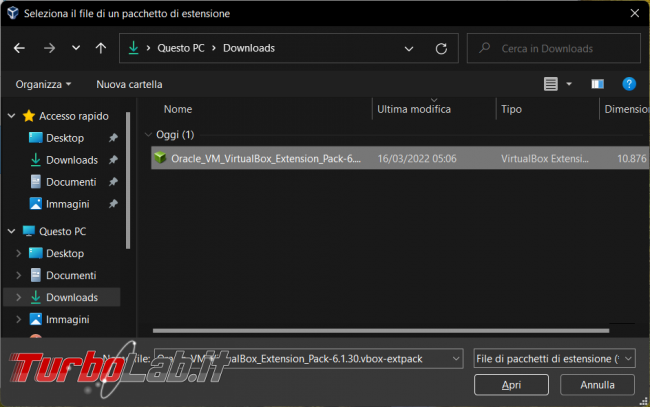Select Documenti under Questo PC
This screenshot has width=650, height=407.
[x=71, y=275]
